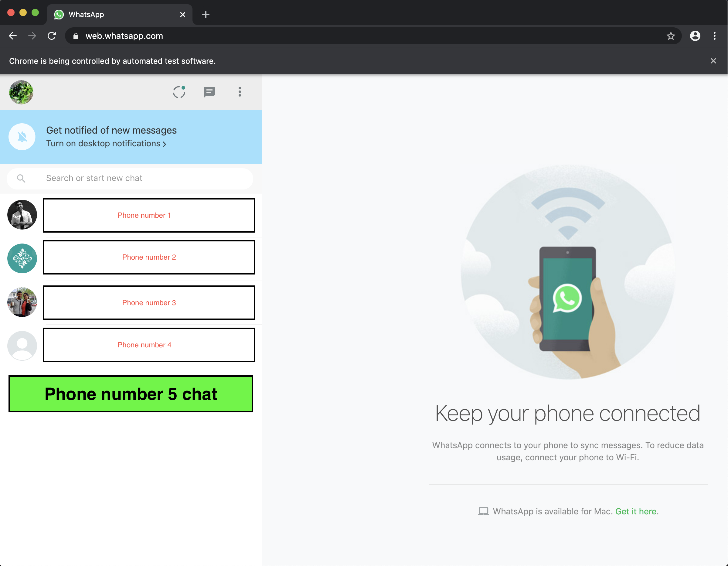The image size is (728, 566).
Task: Reload the WhatsApp page
Action: coord(52,36)
